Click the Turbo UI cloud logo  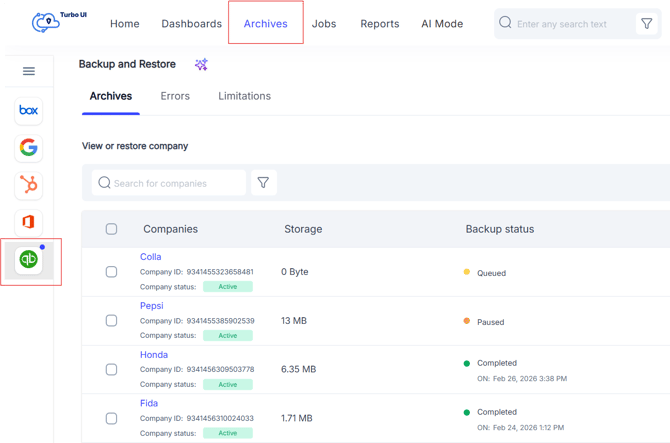(x=47, y=22)
